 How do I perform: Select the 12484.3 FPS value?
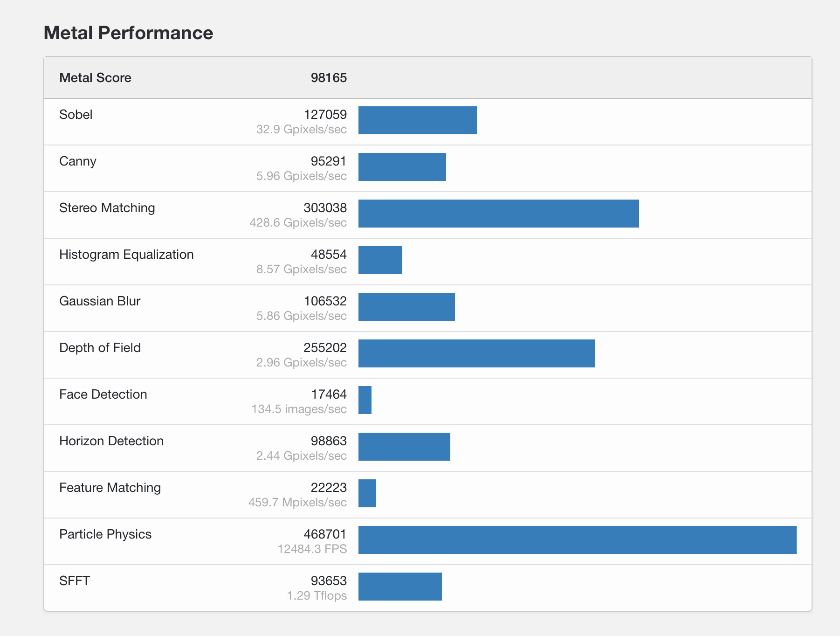click(312, 549)
